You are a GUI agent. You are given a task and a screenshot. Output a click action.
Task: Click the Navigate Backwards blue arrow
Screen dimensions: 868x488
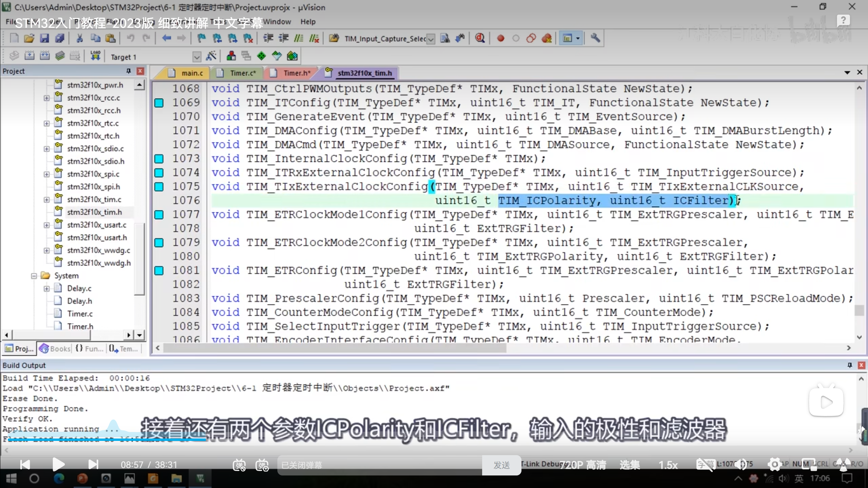tap(166, 38)
